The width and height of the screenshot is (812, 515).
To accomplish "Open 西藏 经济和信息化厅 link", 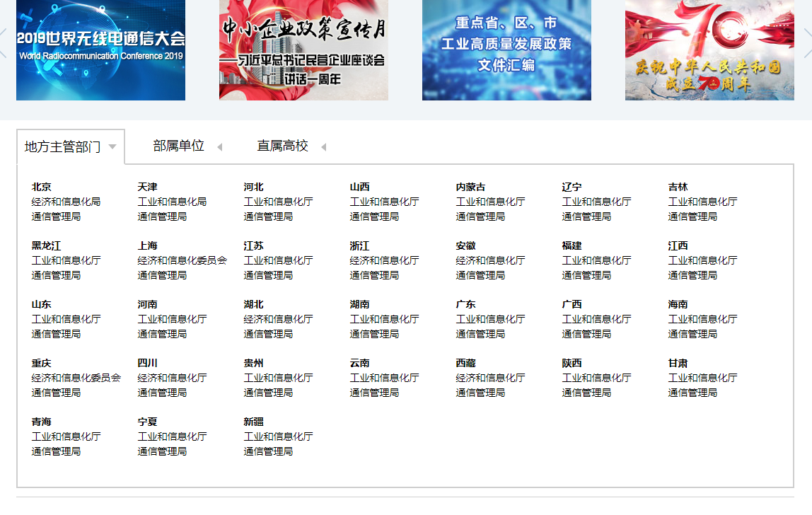I will [490, 378].
